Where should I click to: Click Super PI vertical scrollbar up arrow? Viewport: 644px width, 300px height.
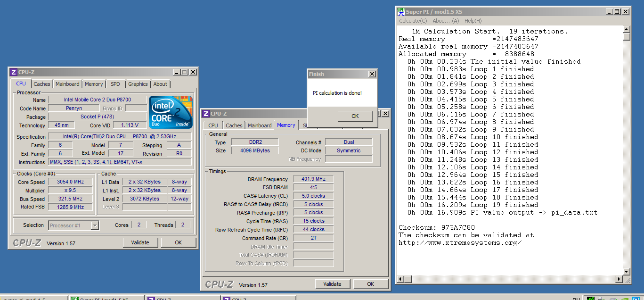click(627, 29)
